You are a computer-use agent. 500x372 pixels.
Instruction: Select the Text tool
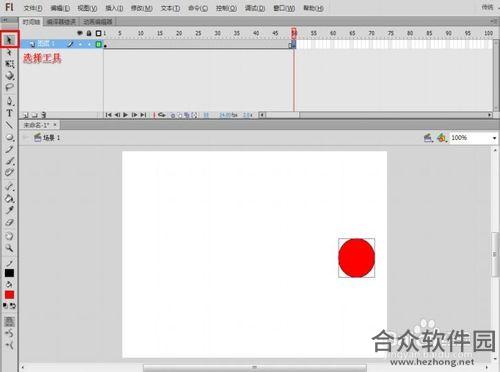[9, 113]
